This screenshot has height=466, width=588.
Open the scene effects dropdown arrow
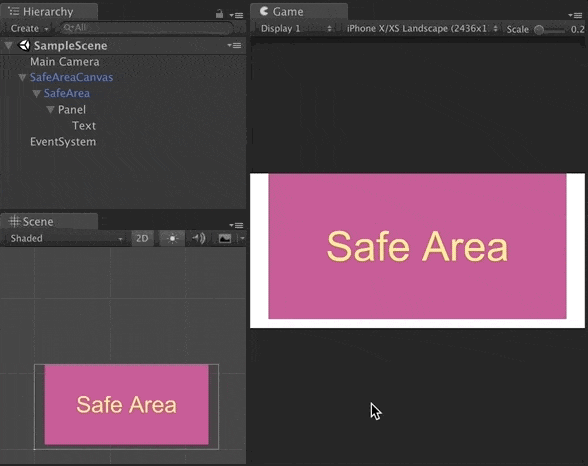pos(242,238)
